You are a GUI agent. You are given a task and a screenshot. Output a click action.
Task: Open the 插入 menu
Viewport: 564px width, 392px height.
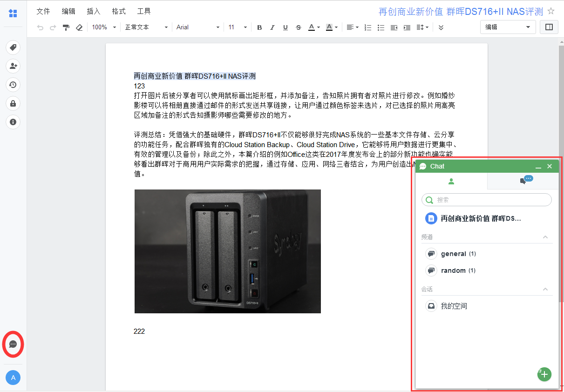coord(94,11)
